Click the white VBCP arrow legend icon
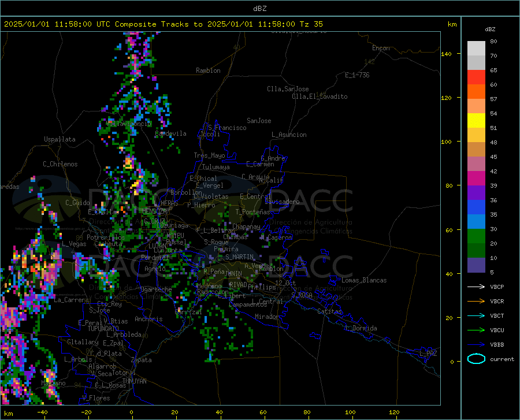 click(x=476, y=287)
